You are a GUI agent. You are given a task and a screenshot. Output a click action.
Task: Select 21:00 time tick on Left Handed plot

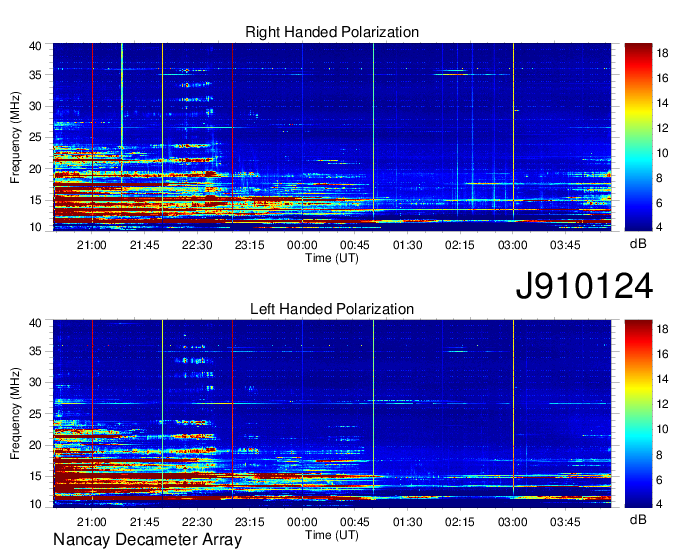point(92,522)
